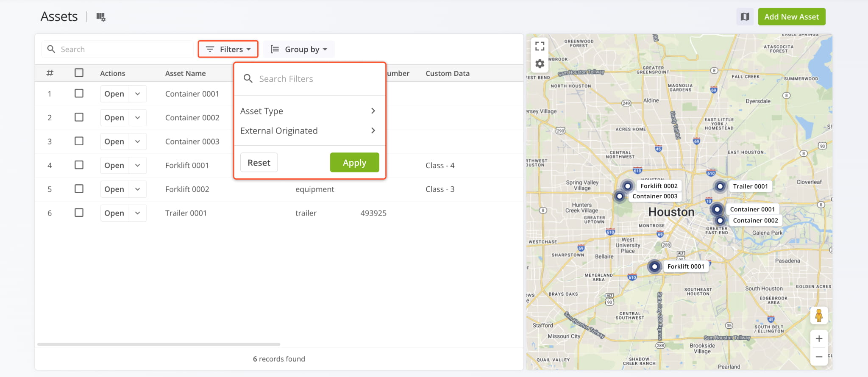Focus the main Search field

pyautogui.click(x=117, y=49)
